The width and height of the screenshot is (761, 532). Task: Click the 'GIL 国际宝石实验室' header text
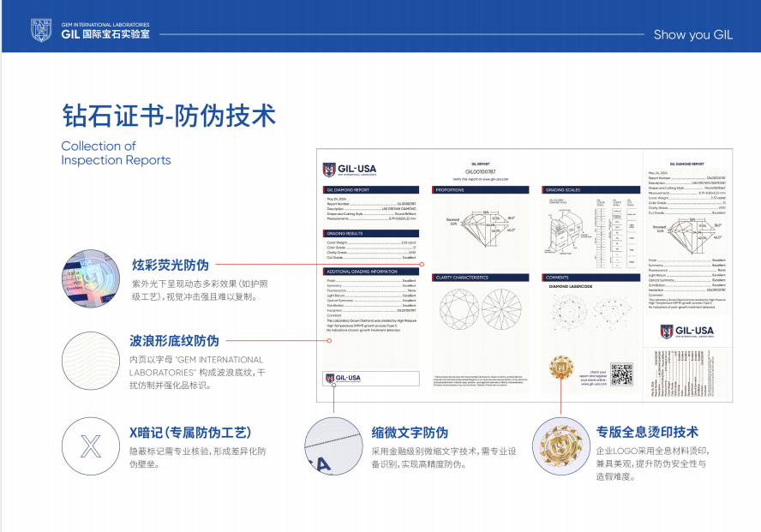pyautogui.click(x=105, y=34)
